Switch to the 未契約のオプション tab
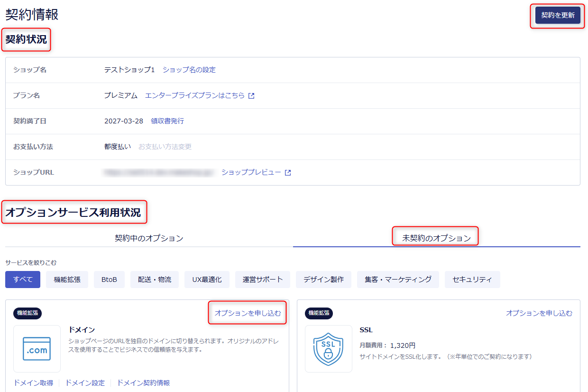 [437, 238]
